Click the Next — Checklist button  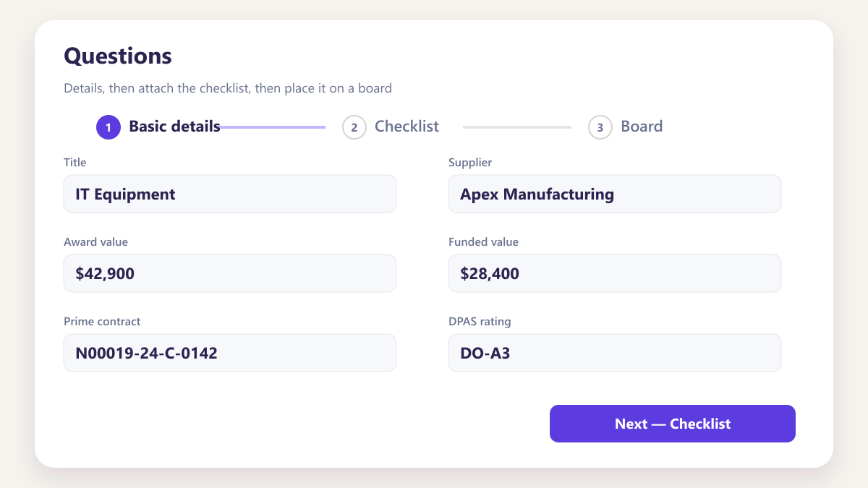pos(673,424)
